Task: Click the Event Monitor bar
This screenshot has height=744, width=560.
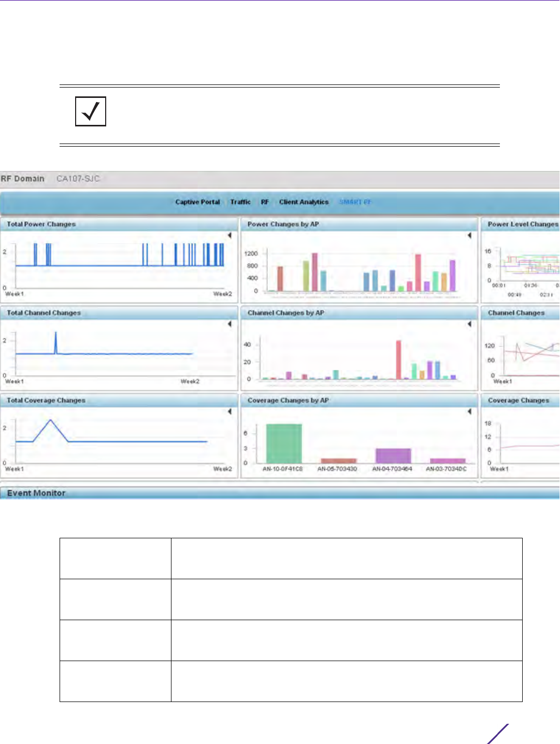Action: click(280, 493)
